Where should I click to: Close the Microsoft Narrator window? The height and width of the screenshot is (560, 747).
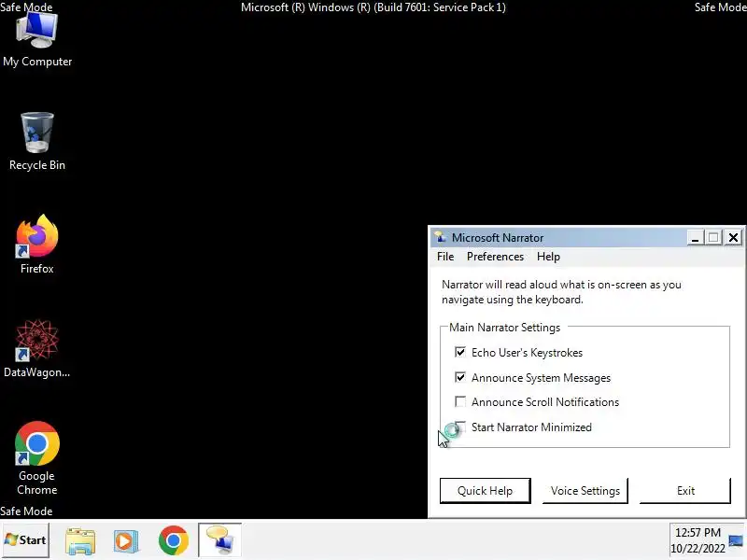[x=734, y=237]
